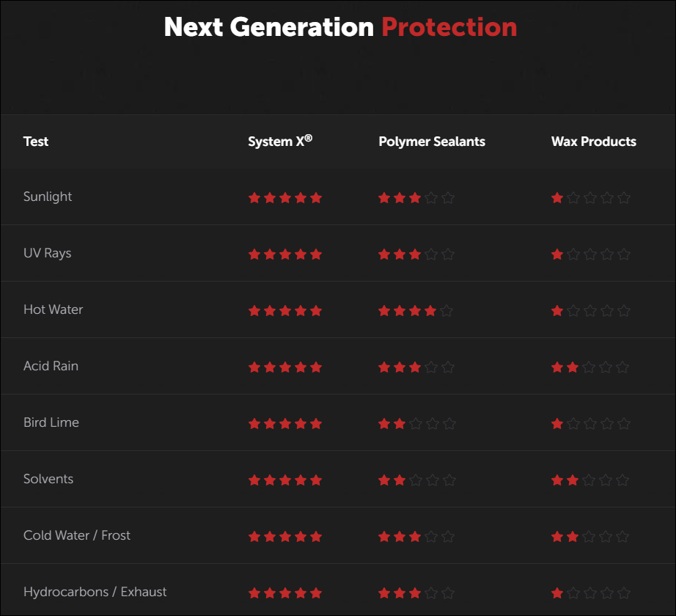Click the UV Rays row label
Screen dimensions: 676x616
click(48, 253)
